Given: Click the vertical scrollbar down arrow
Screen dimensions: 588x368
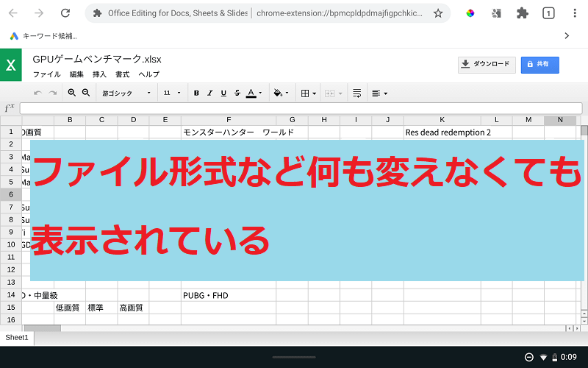Looking at the screenshot, I should coord(584,321).
